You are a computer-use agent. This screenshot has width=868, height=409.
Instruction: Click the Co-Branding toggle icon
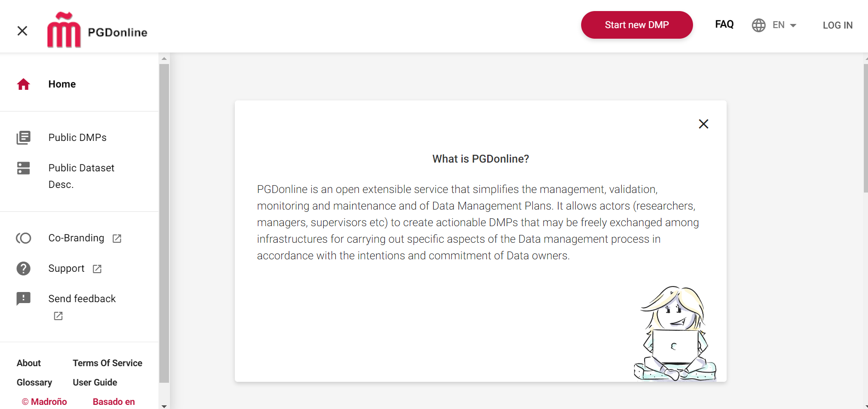(23, 238)
